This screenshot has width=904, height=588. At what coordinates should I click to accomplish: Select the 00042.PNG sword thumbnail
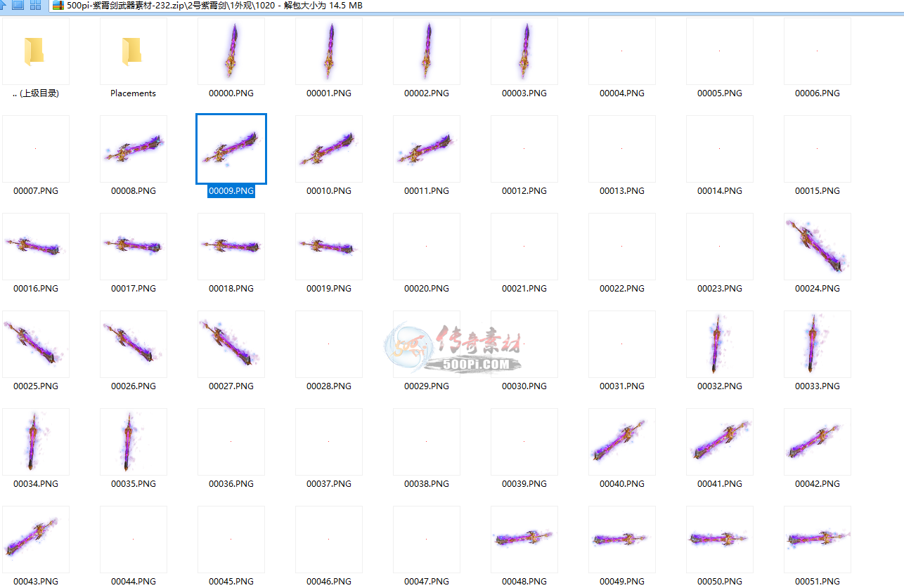pos(818,442)
